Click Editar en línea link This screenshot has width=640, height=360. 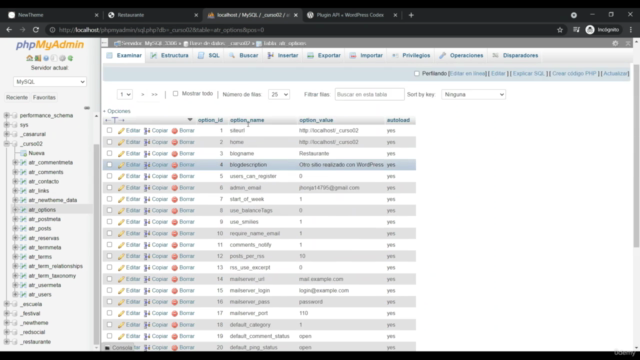[x=468, y=74]
